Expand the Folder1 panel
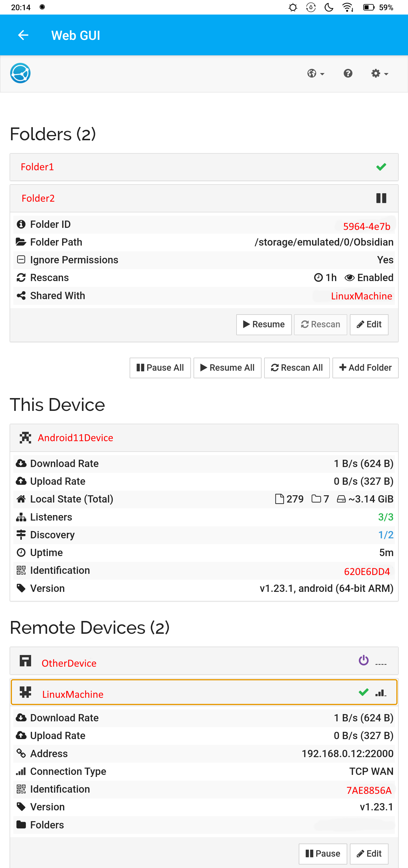Viewport: 408px width, 868px height. click(x=204, y=167)
